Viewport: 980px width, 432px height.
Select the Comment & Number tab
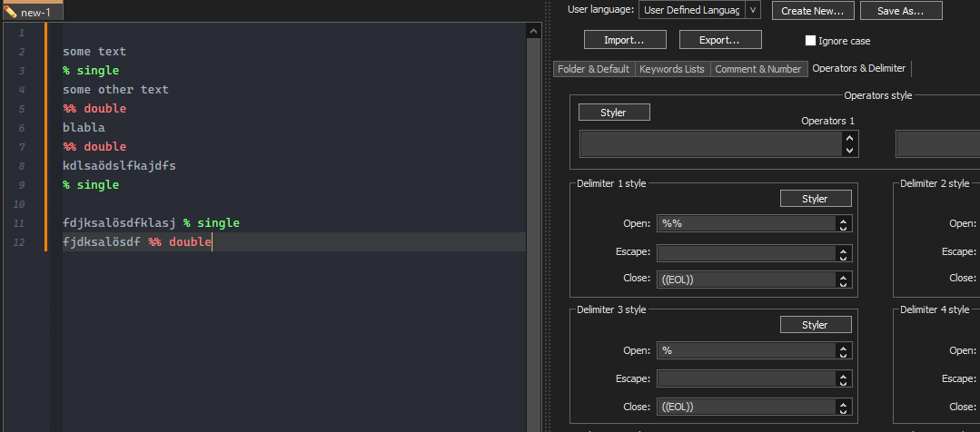(x=758, y=69)
